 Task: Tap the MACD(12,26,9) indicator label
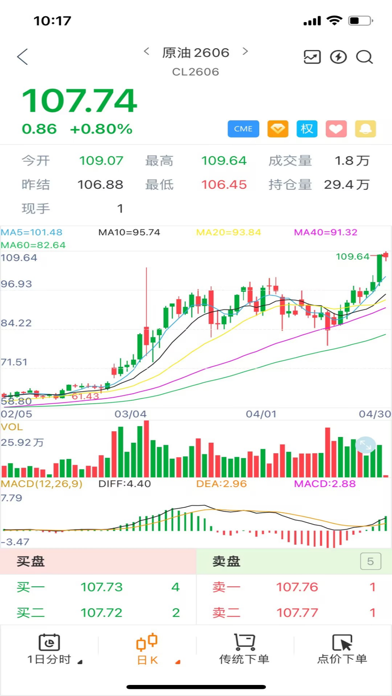coord(42,484)
